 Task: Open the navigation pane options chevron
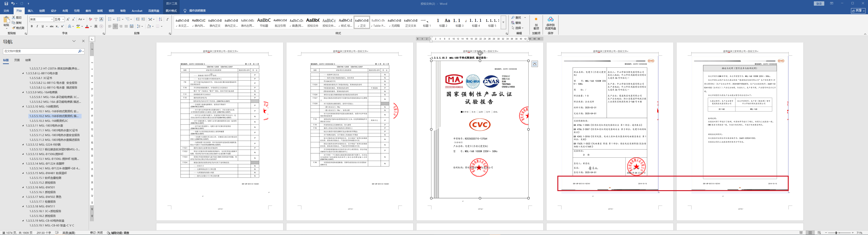tap(74, 41)
